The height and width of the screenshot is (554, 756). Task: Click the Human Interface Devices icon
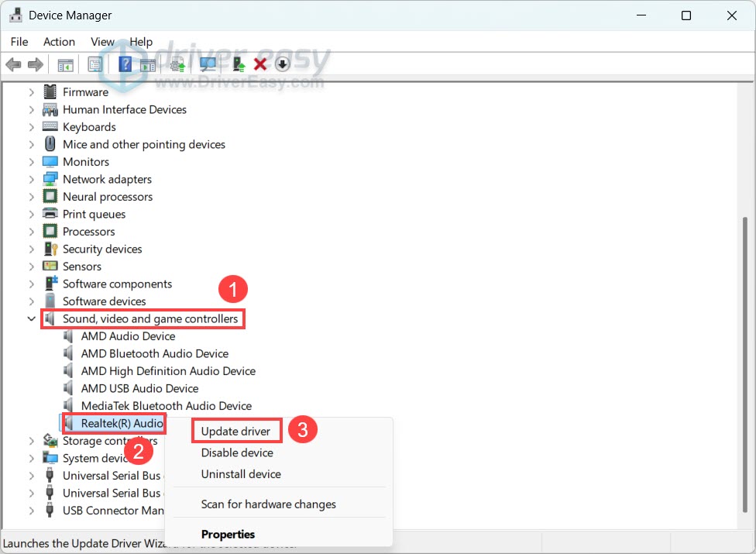pos(50,109)
